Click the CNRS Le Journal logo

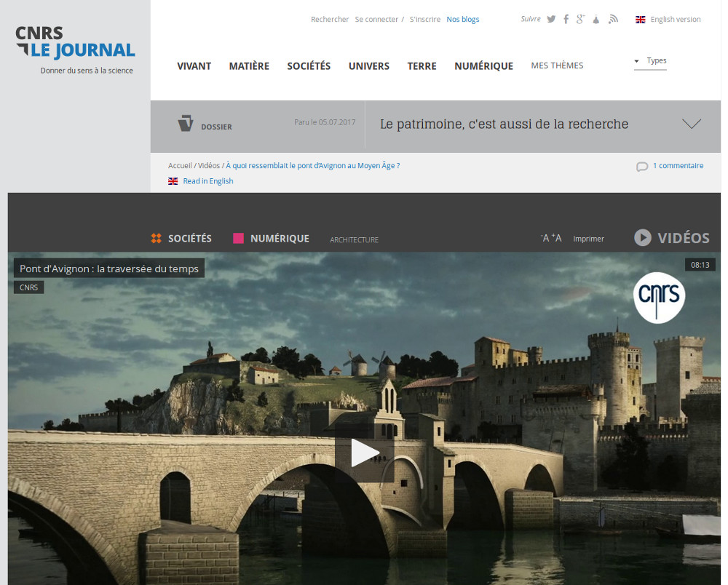[x=76, y=44]
